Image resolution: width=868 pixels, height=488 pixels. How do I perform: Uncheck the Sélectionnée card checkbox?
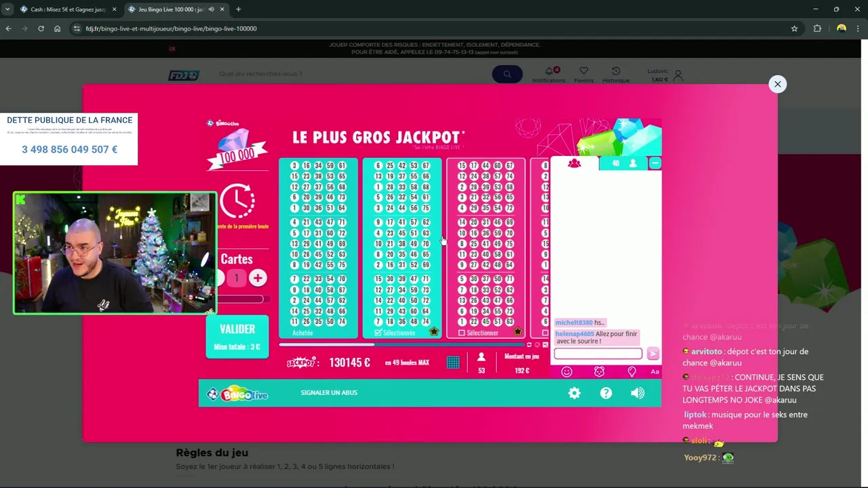378,333
